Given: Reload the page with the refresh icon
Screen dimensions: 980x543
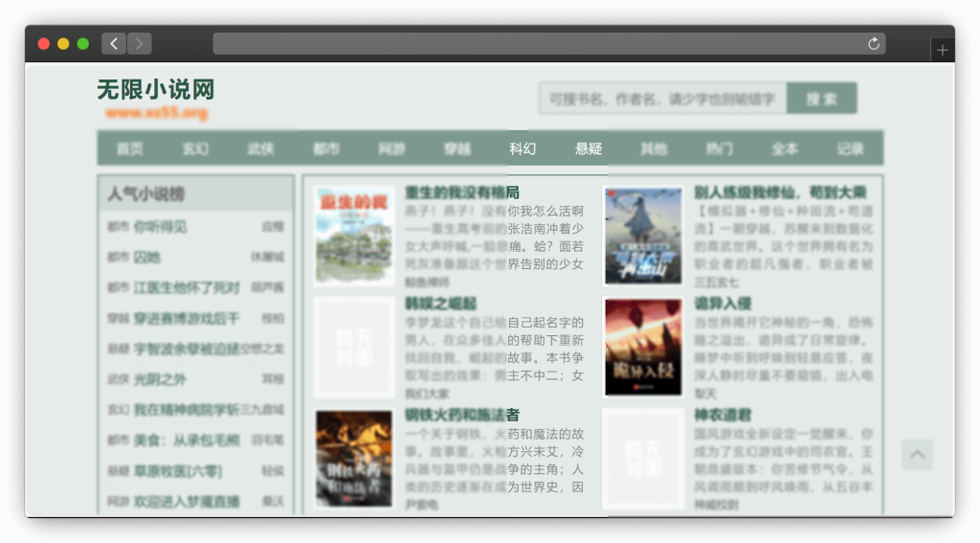Looking at the screenshot, I should (x=873, y=43).
